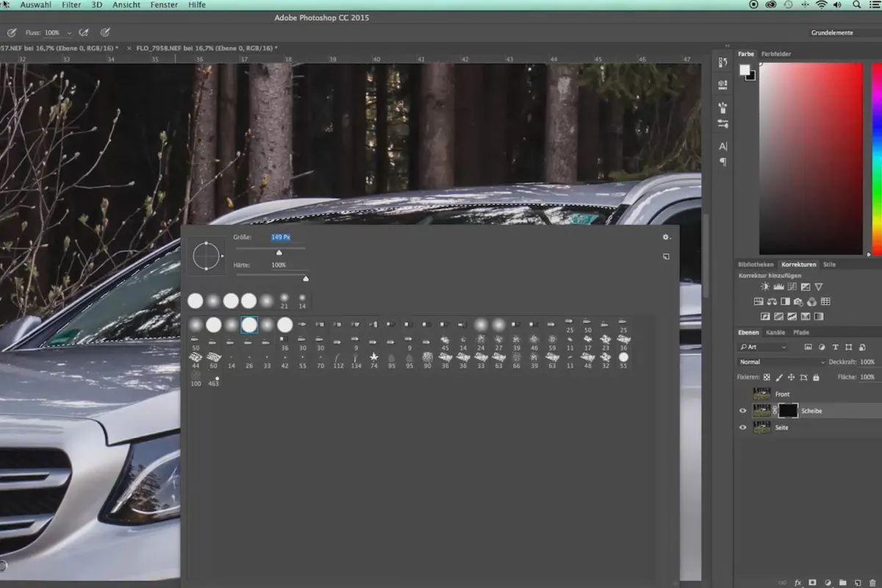Screen dimensions: 882x588
Task: Add a Vibrance adjustment layer
Action: click(818, 287)
